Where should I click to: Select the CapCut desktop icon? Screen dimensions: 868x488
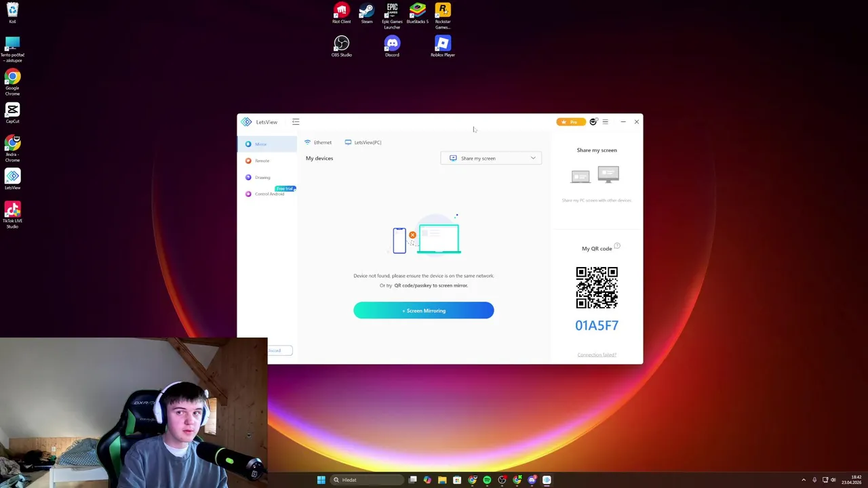pyautogui.click(x=12, y=113)
